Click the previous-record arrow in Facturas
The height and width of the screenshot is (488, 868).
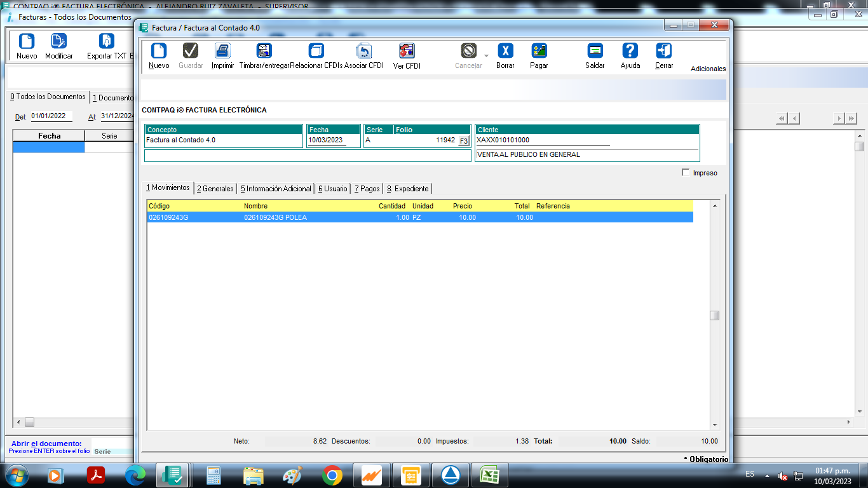click(794, 118)
